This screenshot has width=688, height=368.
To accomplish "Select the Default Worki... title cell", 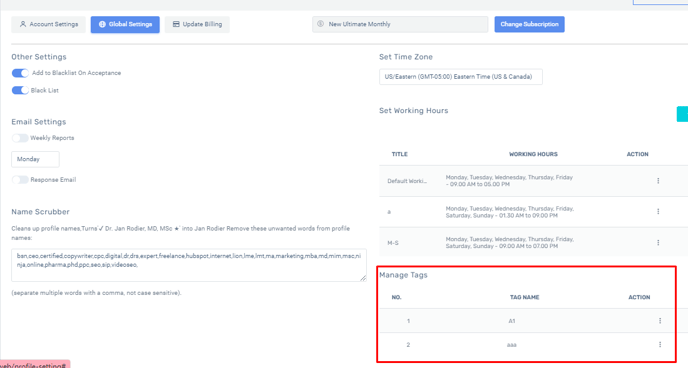I will point(407,181).
